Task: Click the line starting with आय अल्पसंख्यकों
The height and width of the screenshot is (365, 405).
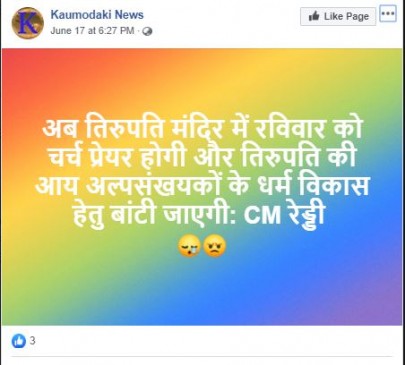Action: coord(202,185)
